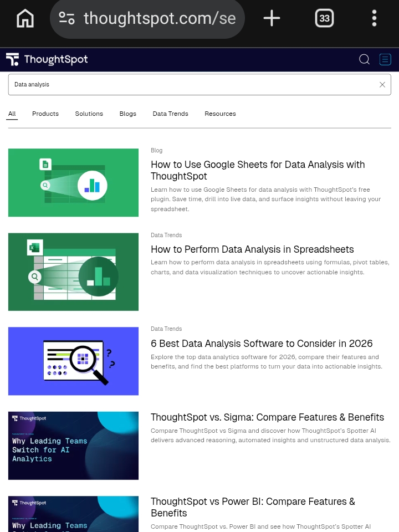This screenshot has height=532, width=399.
Task: Open a new tab with plus icon
Action: pyautogui.click(x=272, y=18)
